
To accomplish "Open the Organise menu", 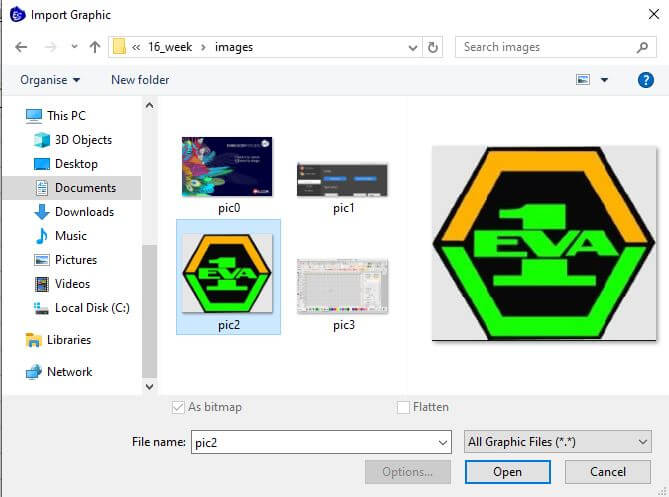I will [50, 80].
